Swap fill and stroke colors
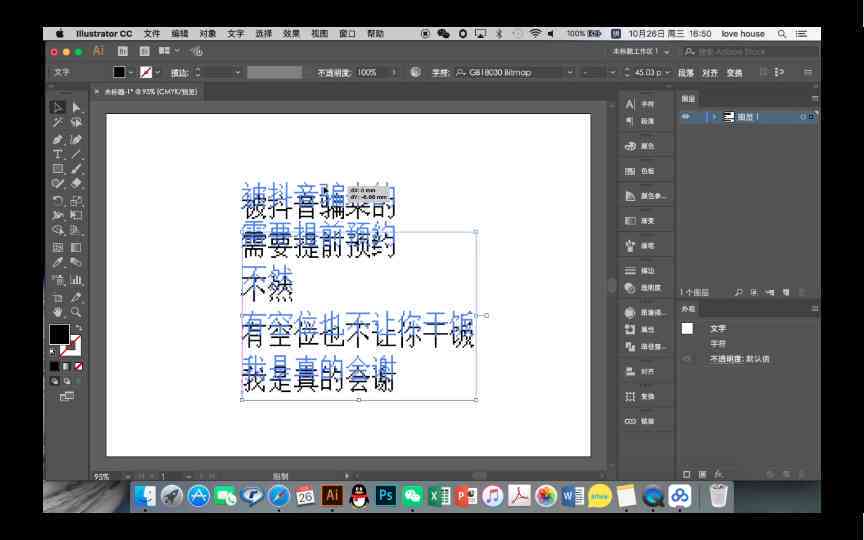The width and height of the screenshot is (864, 540). click(78, 327)
